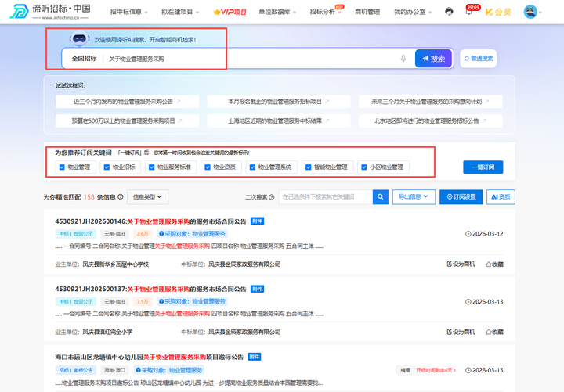Expand arrow beside user avatar
Screen dimensions: 564x392
click(540, 13)
